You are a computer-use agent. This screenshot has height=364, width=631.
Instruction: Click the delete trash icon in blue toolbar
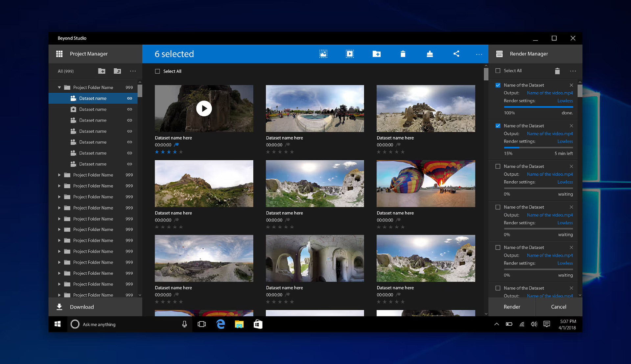point(403,54)
